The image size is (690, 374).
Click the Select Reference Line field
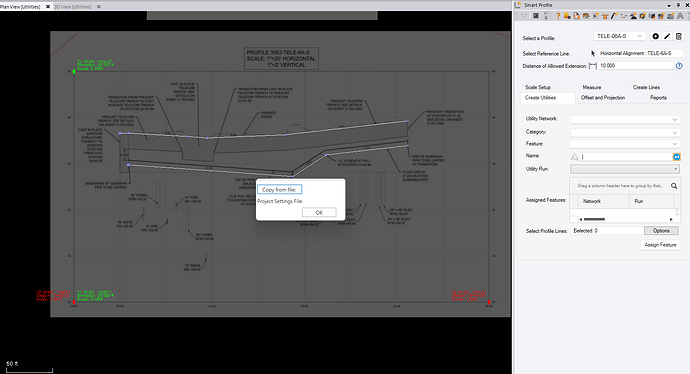[640, 53]
